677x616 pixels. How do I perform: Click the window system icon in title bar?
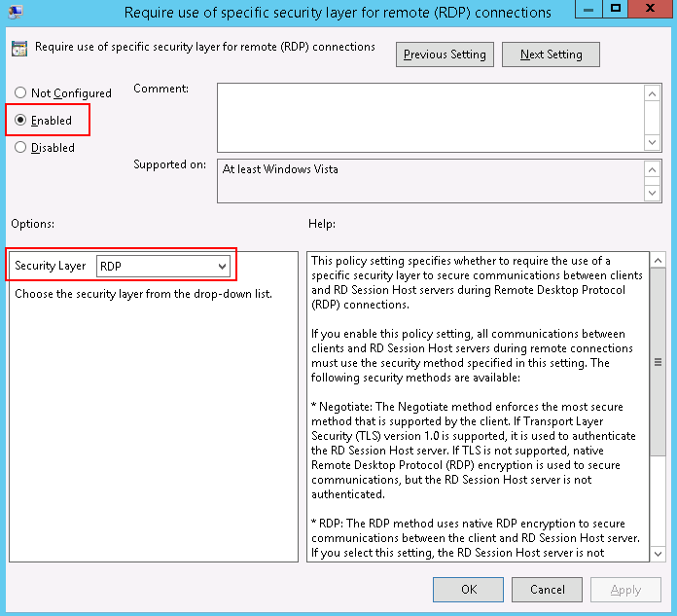[x=16, y=12]
